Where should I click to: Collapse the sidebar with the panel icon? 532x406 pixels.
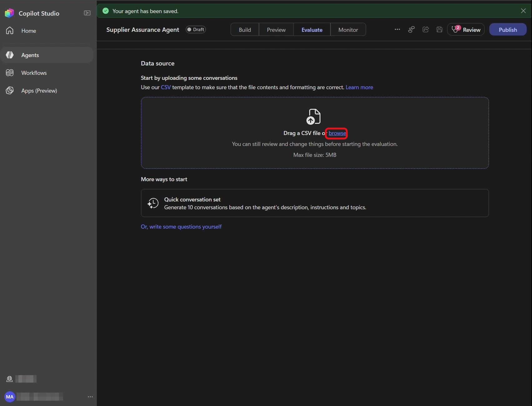(x=87, y=13)
